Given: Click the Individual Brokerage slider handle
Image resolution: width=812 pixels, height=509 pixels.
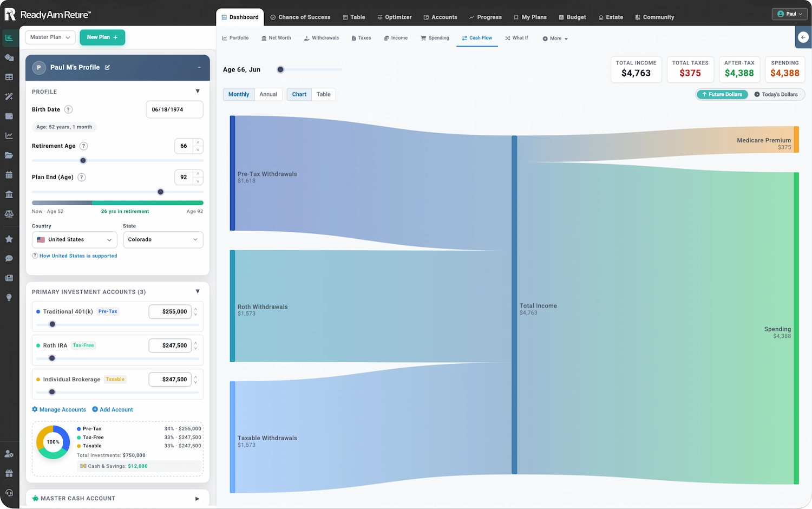Looking at the screenshot, I should [52, 392].
